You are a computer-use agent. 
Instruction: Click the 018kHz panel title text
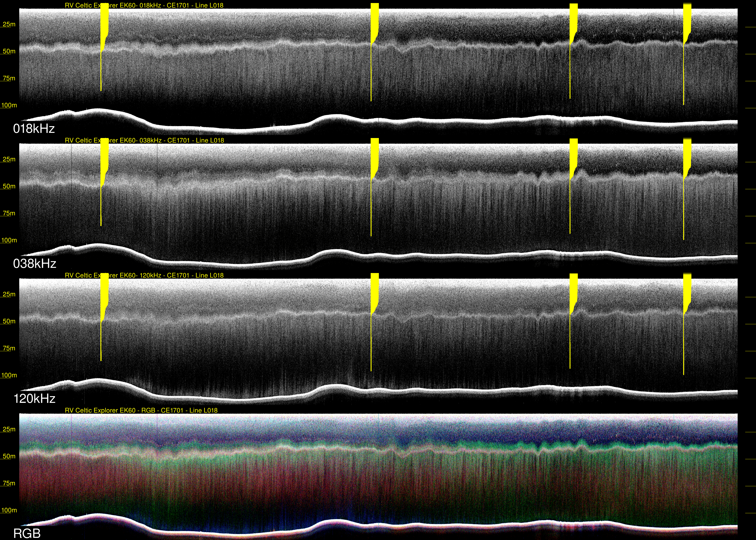[x=144, y=5]
